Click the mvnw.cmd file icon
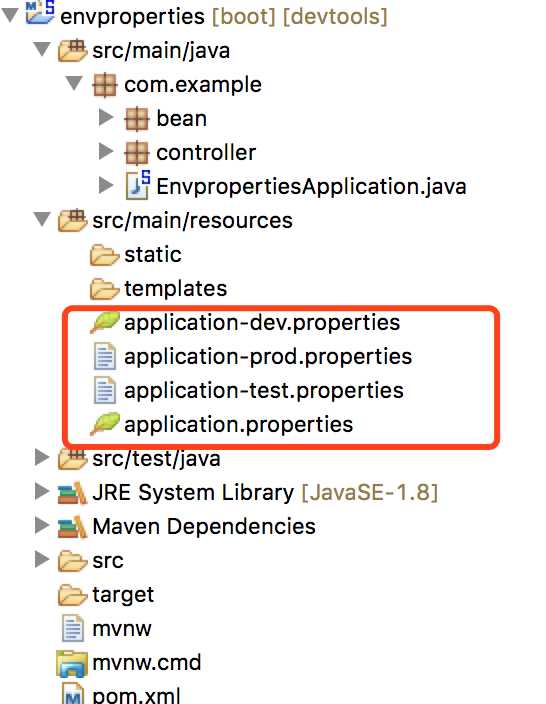Viewport: 546px width, 704px height. pyautogui.click(x=72, y=663)
